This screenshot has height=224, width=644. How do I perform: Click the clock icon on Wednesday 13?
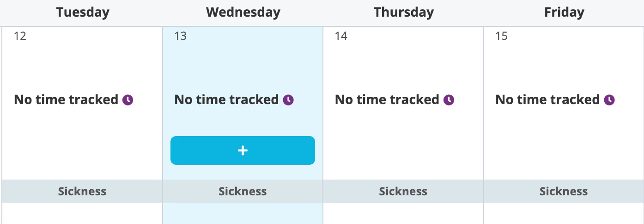coord(288,100)
